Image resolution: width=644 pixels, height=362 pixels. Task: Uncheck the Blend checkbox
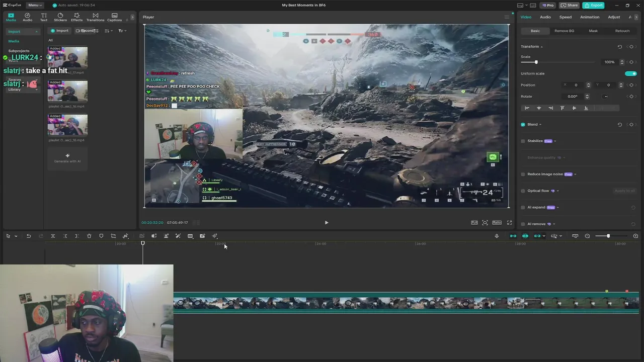click(x=523, y=125)
